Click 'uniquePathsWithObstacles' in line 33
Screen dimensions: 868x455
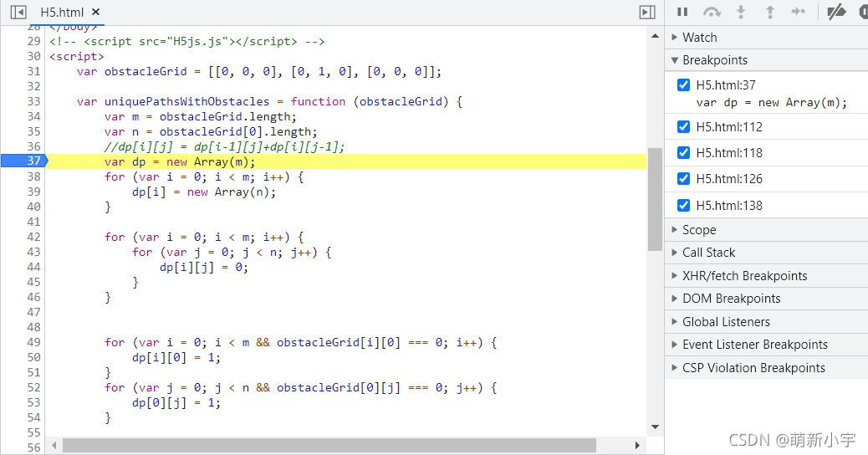[x=186, y=101]
